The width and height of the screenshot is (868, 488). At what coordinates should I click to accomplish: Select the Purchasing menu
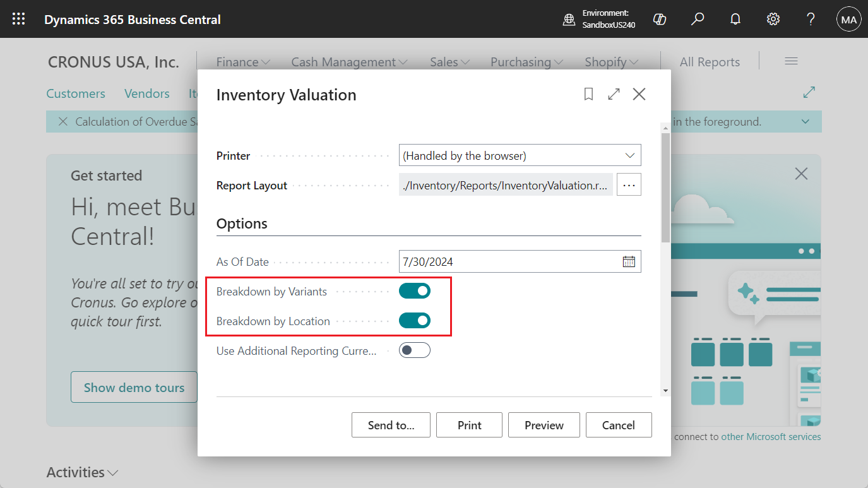point(522,62)
